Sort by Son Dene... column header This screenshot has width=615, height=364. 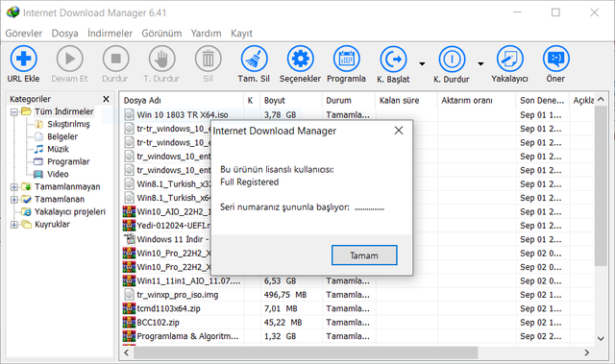pyautogui.click(x=542, y=100)
